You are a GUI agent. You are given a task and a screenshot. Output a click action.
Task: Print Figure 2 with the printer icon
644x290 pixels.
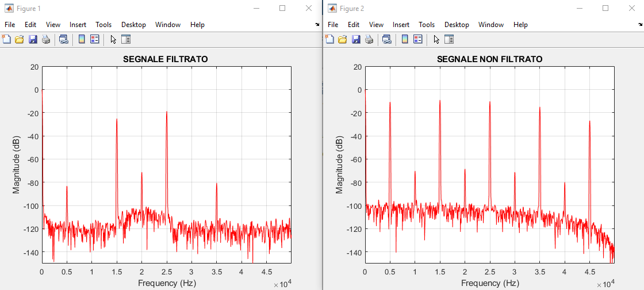coord(369,39)
